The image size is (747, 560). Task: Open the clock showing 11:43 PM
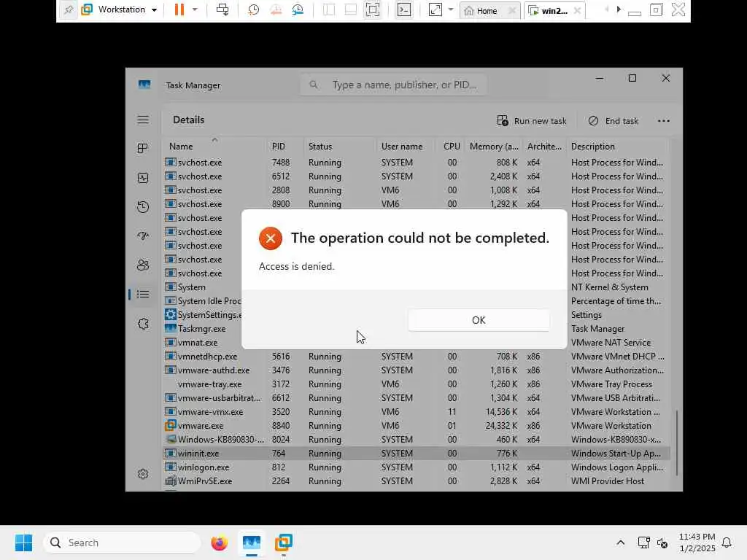697,542
